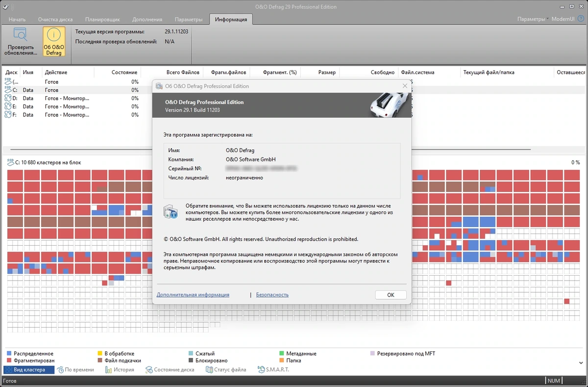Screen dimensions: 588x387
Task: Click the Метаданные green legend swatch
Action: click(282, 353)
